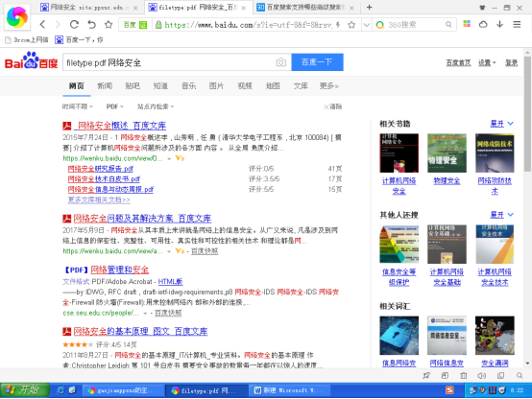Click the 百度首页 link
Viewport: 532px width, 399px height.
(x=458, y=62)
